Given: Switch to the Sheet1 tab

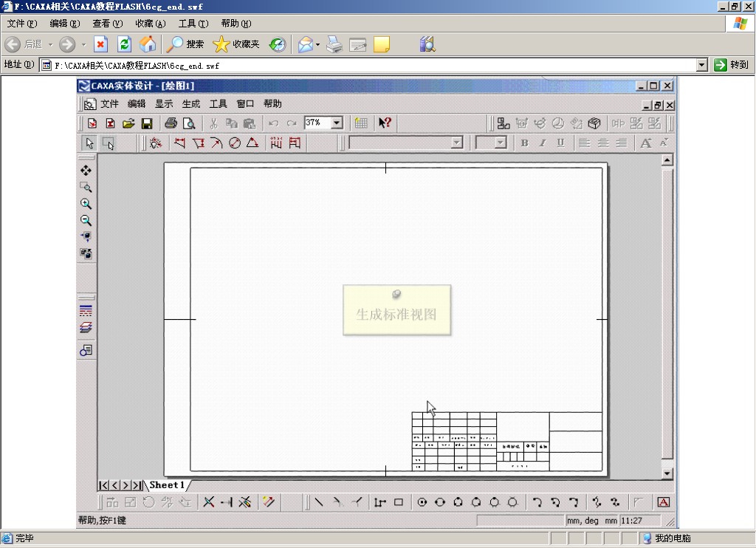Looking at the screenshot, I should point(167,485).
